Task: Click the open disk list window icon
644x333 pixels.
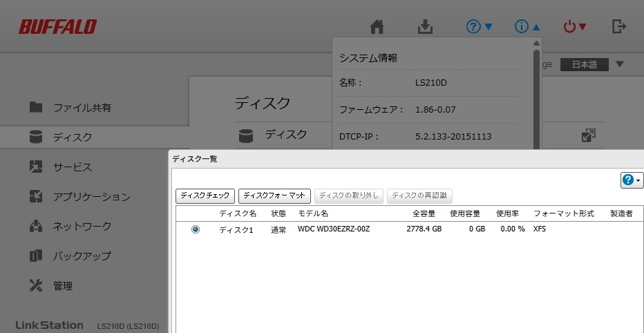Action: point(588,135)
